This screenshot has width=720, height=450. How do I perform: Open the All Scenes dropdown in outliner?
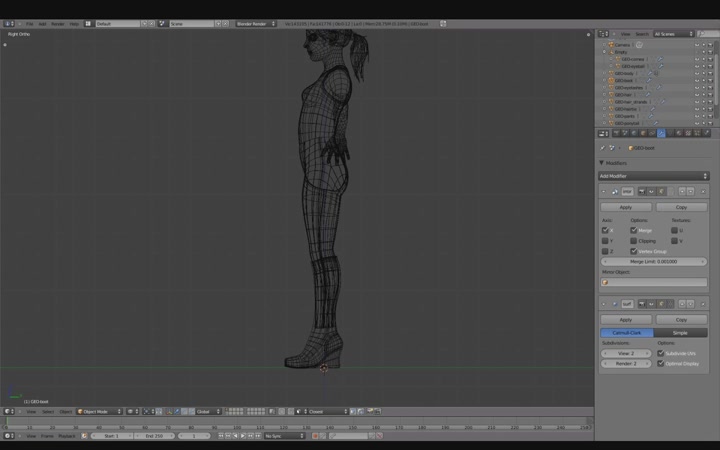tap(674, 34)
